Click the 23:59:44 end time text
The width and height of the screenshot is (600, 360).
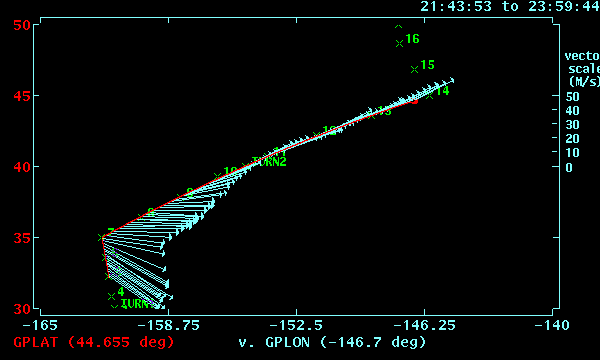564,6
